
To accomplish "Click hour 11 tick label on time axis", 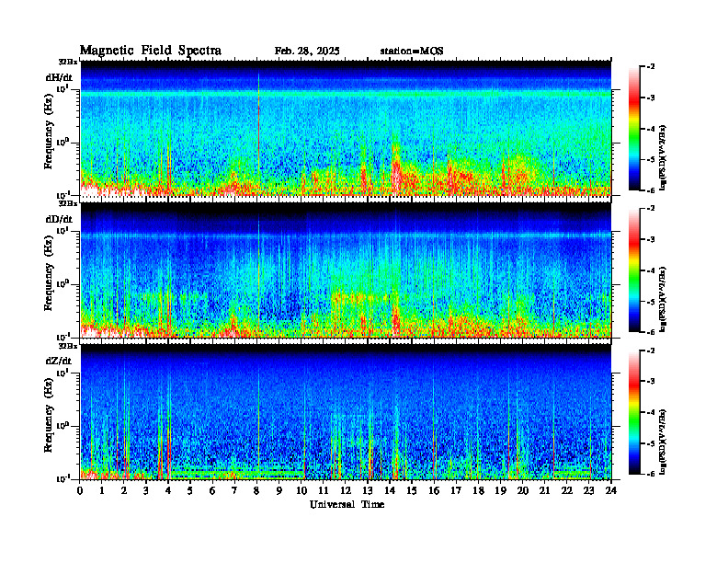I will click(x=324, y=490).
